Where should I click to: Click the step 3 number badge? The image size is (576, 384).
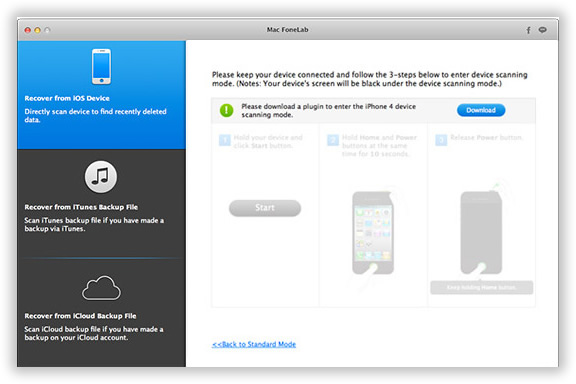[x=441, y=140]
